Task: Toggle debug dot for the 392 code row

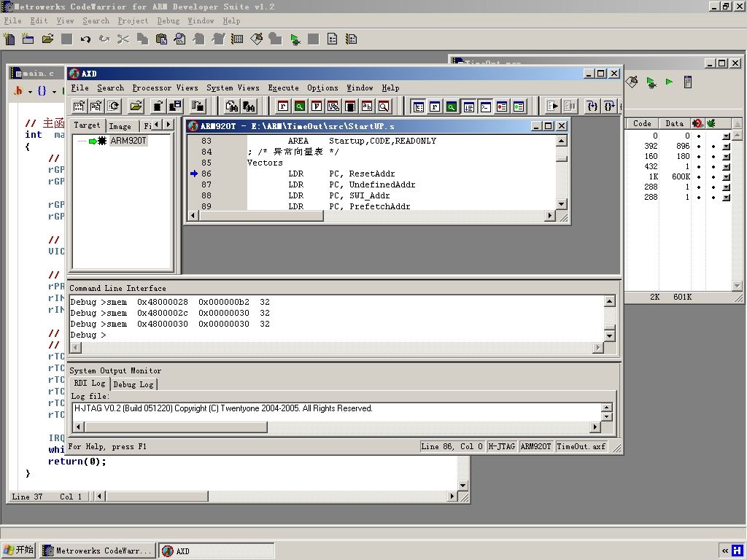Action: coord(713,146)
